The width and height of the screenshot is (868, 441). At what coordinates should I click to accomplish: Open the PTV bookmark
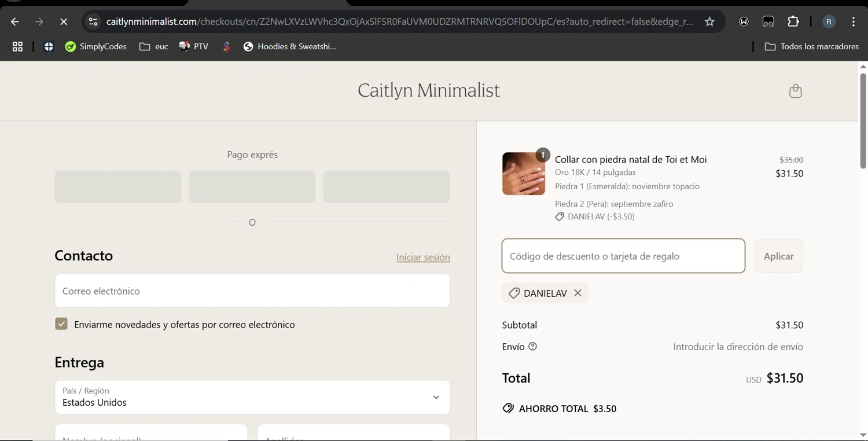(194, 47)
